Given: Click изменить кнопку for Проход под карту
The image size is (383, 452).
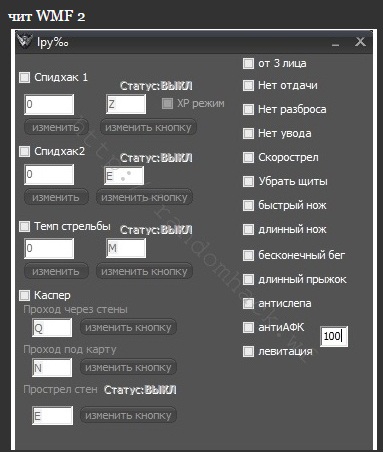Looking at the screenshot, I should pyautogui.click(x=128, y=367).
